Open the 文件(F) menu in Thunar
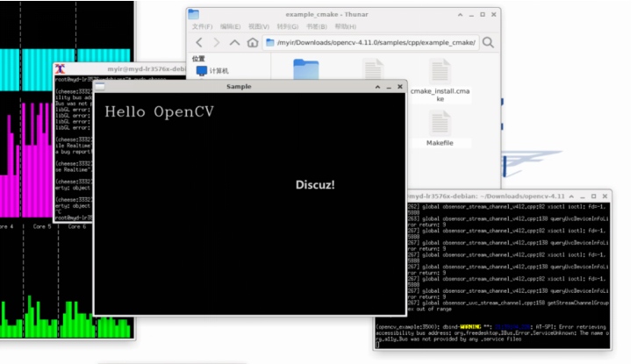The width and height of the screenshot is (637, 364). pos(203,26)
